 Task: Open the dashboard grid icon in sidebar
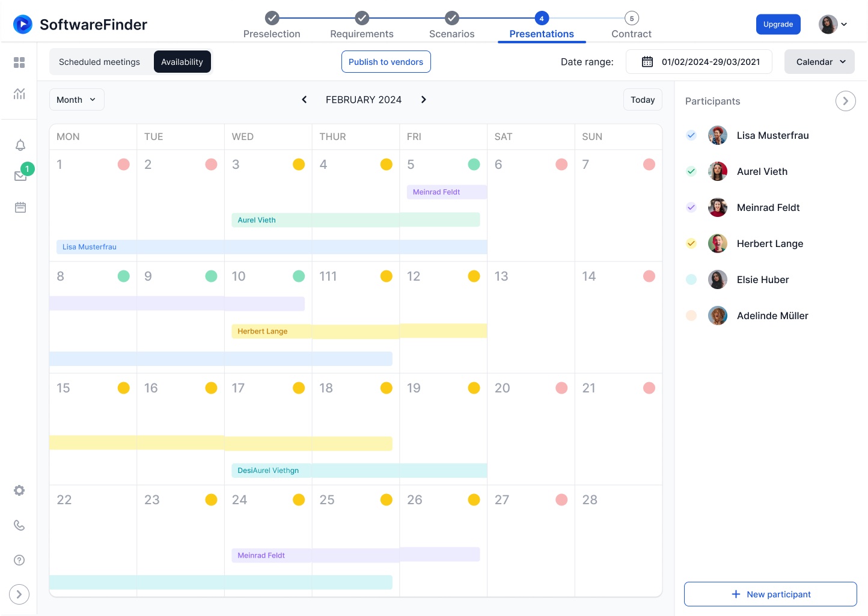pos(19,63)
